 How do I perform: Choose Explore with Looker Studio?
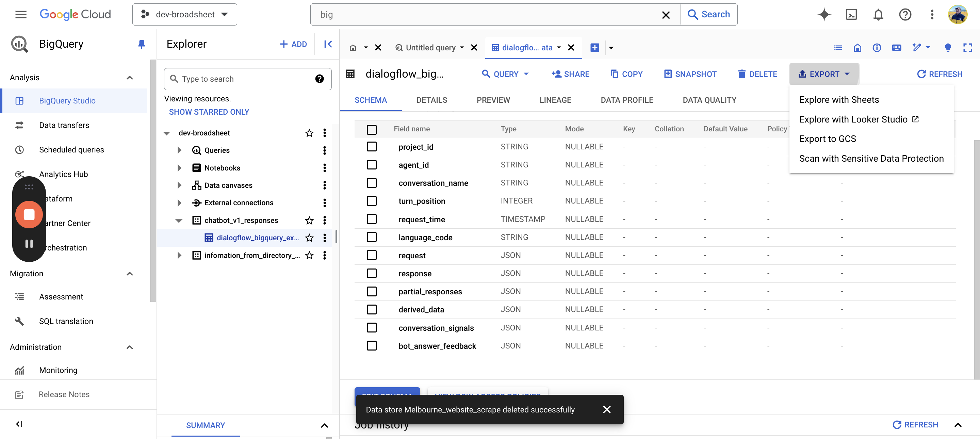pos(859,119)
